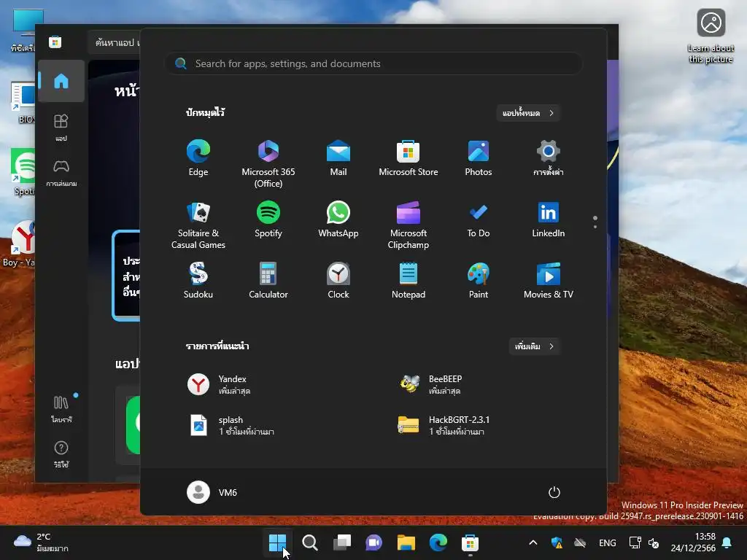
Task: Open the Photos app
Action: [479, 158]
